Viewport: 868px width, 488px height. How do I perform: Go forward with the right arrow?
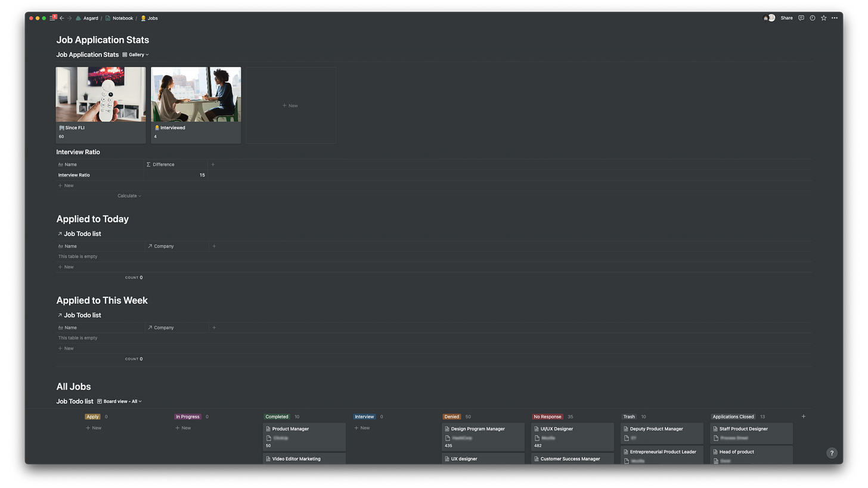[x=70, y=18]
